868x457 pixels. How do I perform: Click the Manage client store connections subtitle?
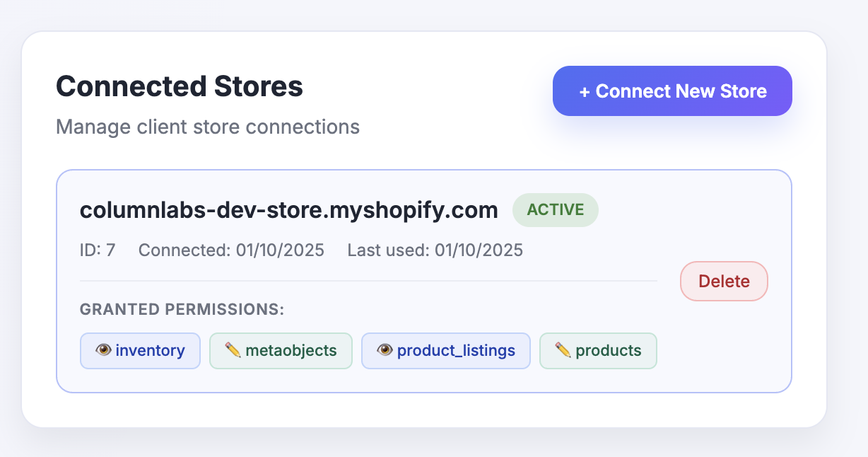[x=207, y=127]
